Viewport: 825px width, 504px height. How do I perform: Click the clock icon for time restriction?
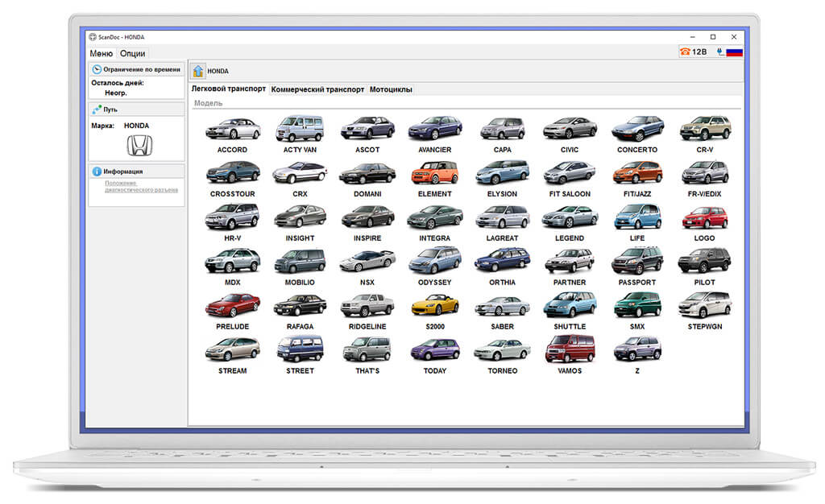97,69
